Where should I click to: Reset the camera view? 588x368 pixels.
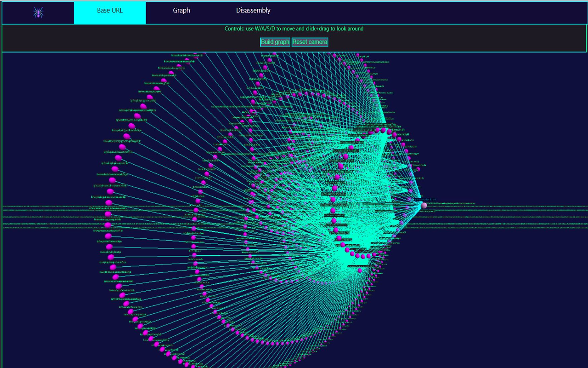point(310,42)
